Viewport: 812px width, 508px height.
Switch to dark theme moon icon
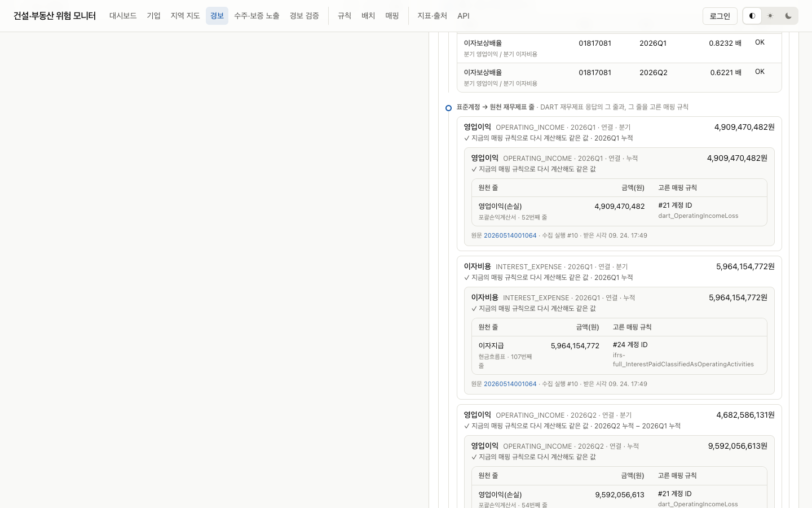(788, 16)
